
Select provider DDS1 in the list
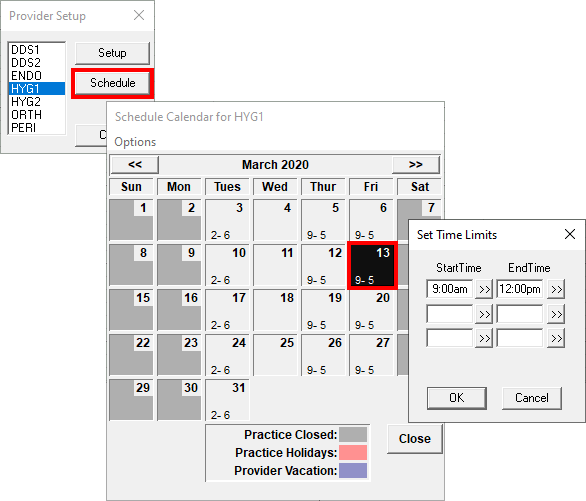click(x=36, y=50)
